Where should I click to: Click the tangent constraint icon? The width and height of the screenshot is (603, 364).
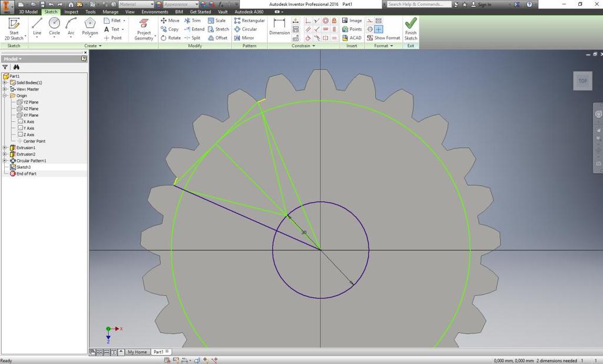click(307, 38)
